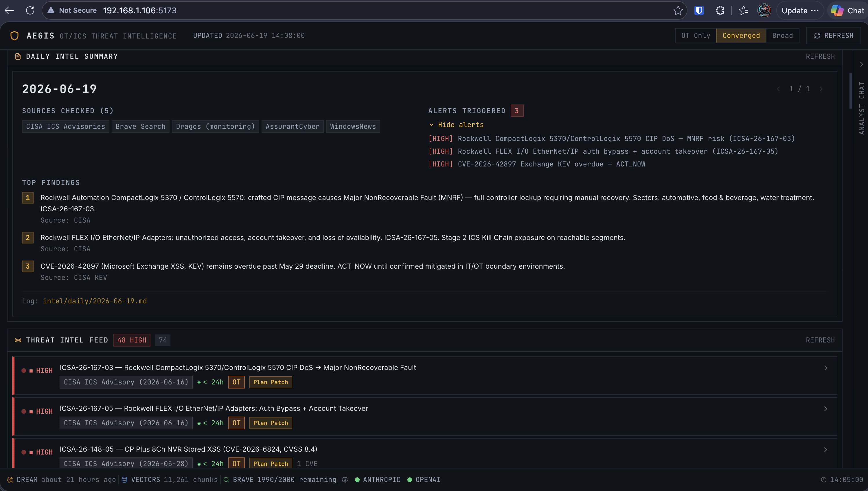
Task: Open browser profile avatar
Action: (764, 10)
